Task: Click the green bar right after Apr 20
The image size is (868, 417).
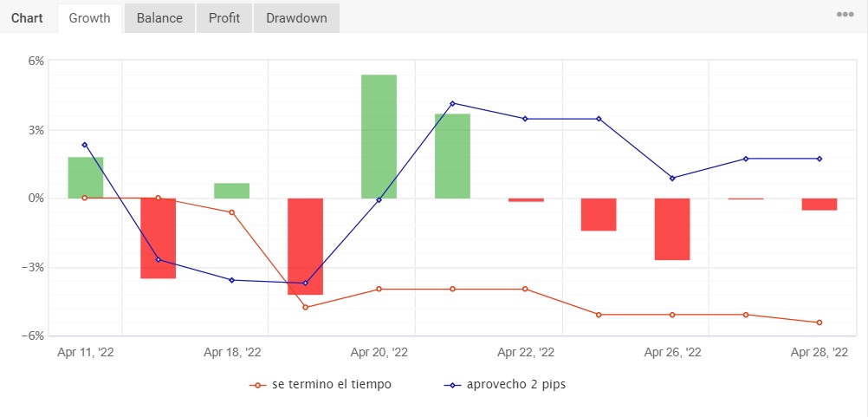Action: 452,156
